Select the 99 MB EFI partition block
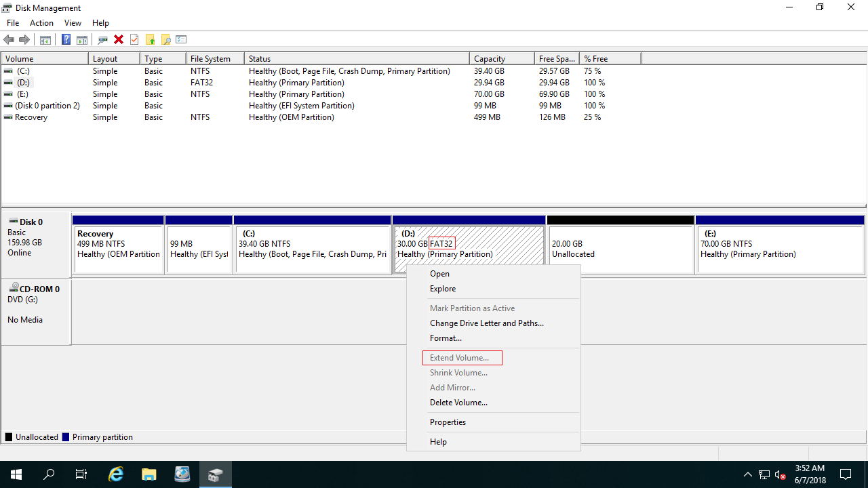868x488 pixels. tap(199, 245)
